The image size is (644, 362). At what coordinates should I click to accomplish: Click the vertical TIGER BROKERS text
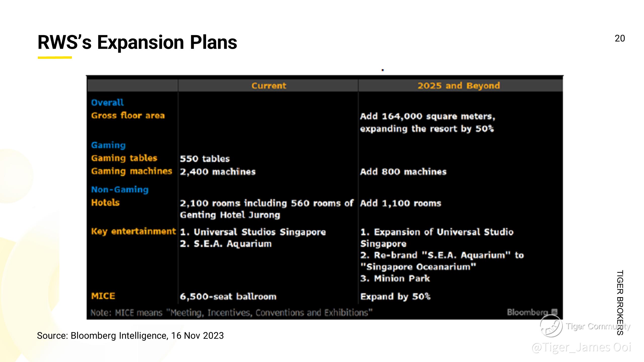pyautogui.click(x=620, y=303)
